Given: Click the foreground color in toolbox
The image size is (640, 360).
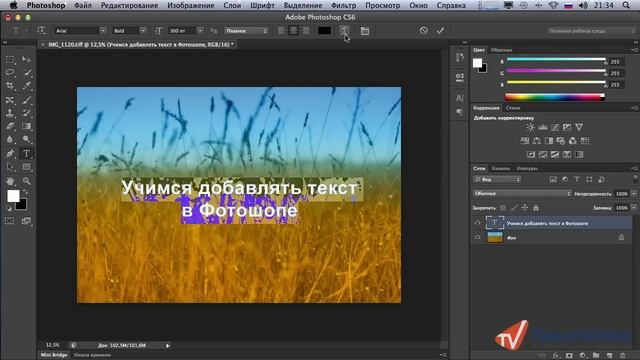Looking at the screenshot, I should click(13, 196).
